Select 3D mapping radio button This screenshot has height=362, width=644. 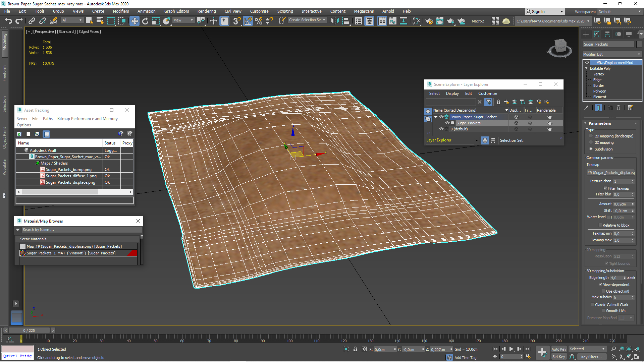point(591,142)
